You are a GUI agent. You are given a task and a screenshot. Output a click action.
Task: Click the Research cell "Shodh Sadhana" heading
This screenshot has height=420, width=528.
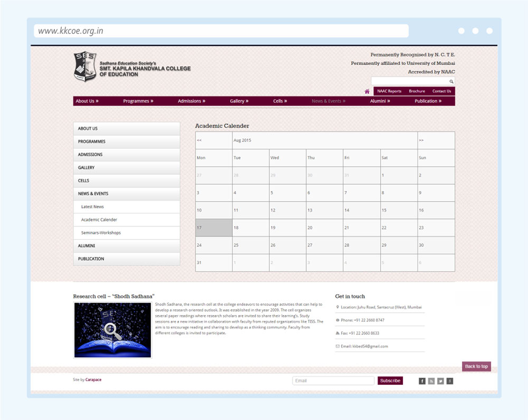point(114,297)
